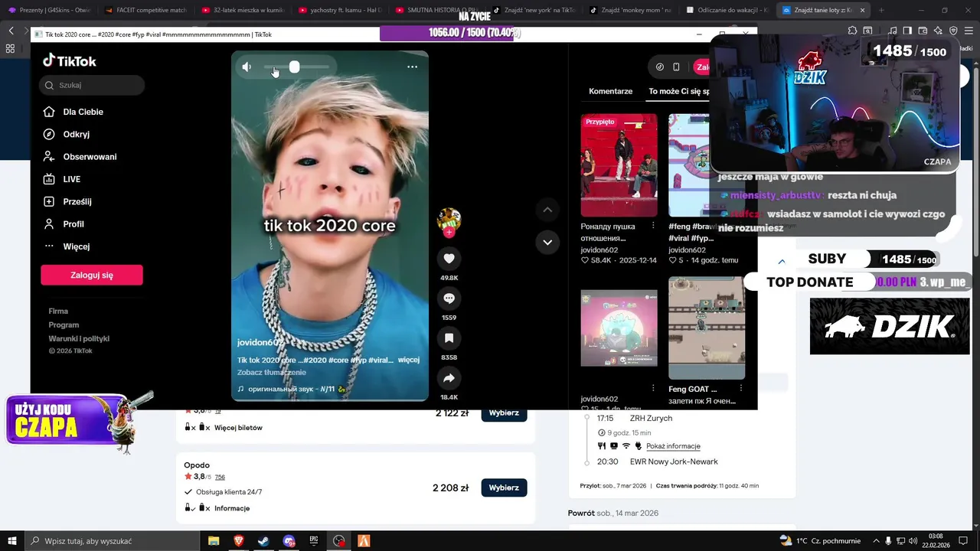Image resolution: width=980 pixels, height=551 pixels.
Task: Open comments via the speech bubble icon
Action: 449,298
